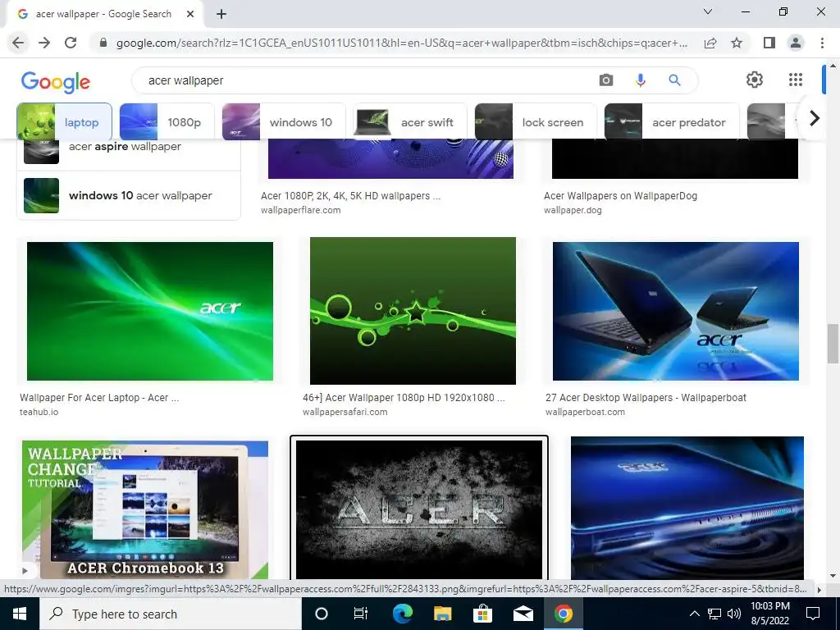Select the laptop filter chip

(x=64, y=122)
